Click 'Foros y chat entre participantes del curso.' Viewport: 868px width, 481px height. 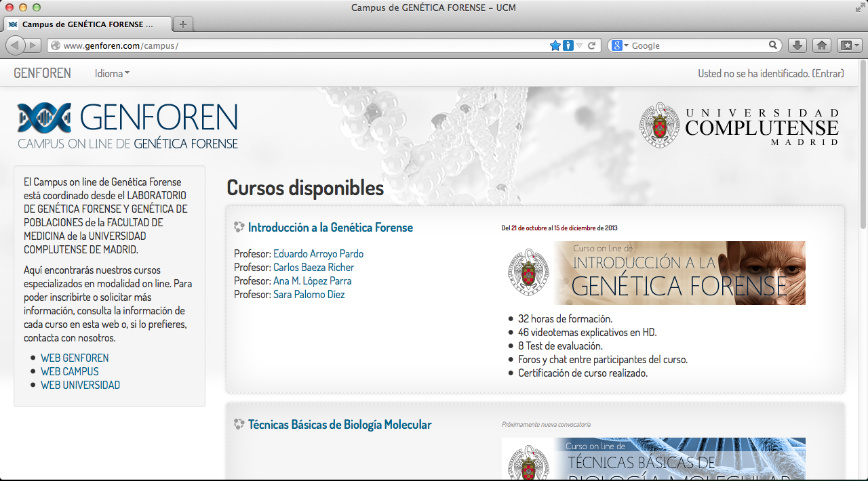click(x=603, y=359)
